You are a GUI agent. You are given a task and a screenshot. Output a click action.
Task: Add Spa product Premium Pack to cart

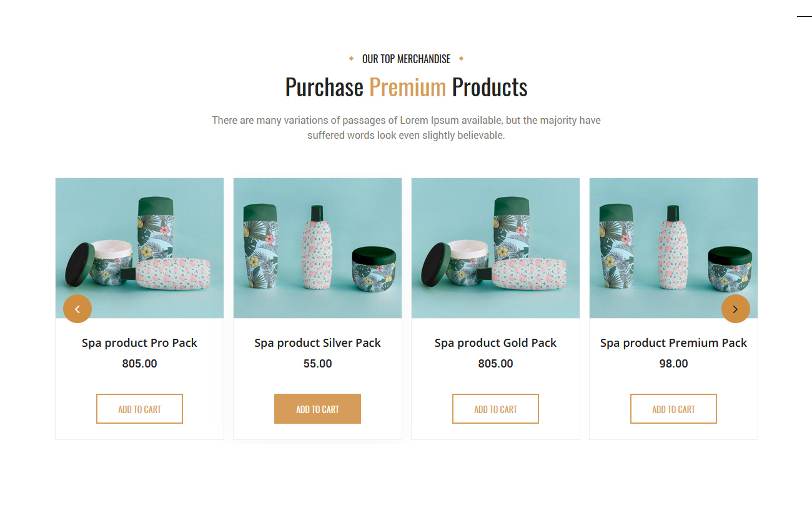(x=673, y=409)
